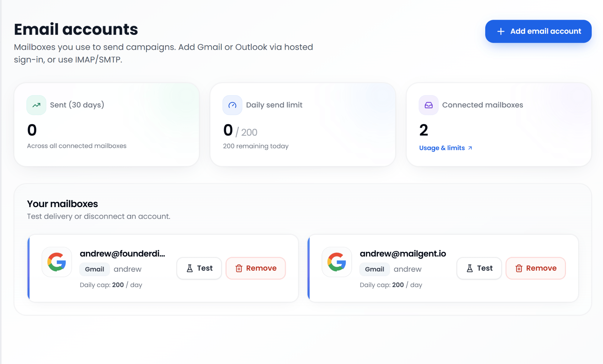Click the Daily send limit label

pyautogui.click(x=274, y=105)
